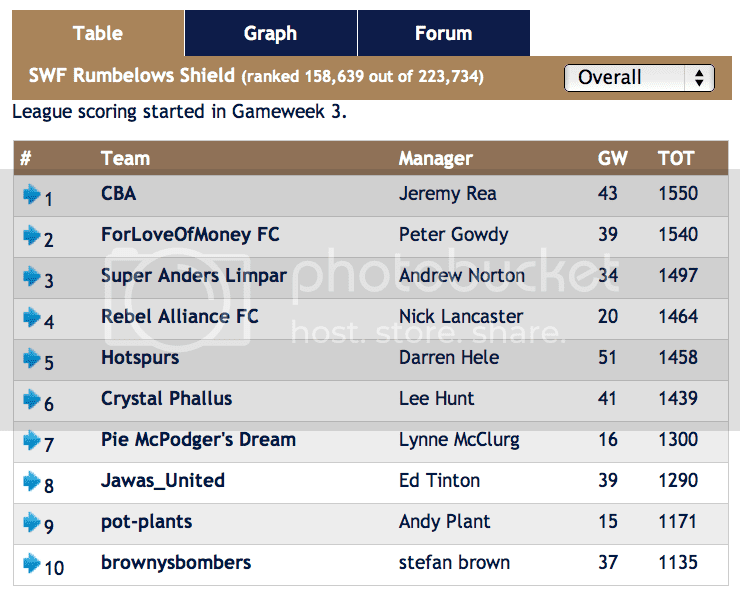Switch to the Graph tab
The height and width of the screenshot is (600, 740).
pyautogui.click(x=270, y=33)
